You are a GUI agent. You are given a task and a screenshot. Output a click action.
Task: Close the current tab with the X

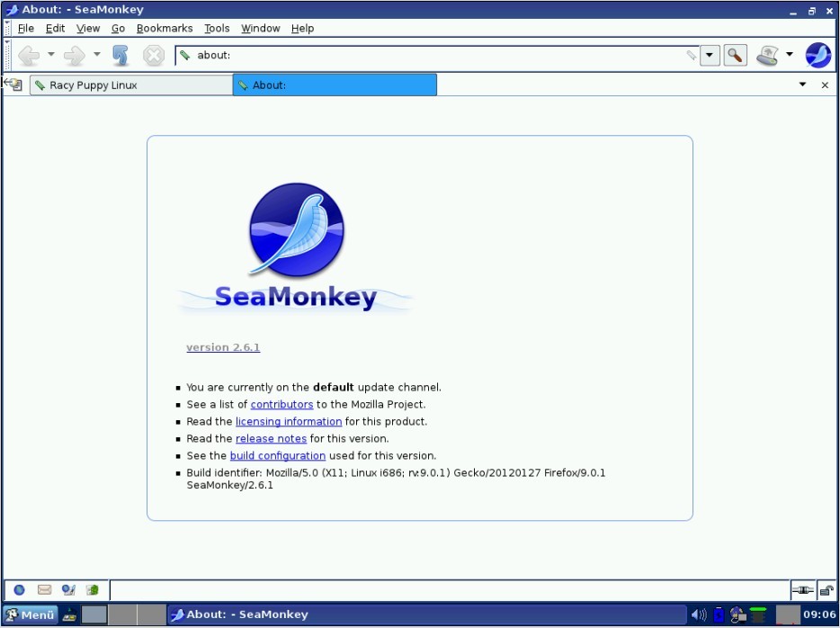tap(825, 85)
